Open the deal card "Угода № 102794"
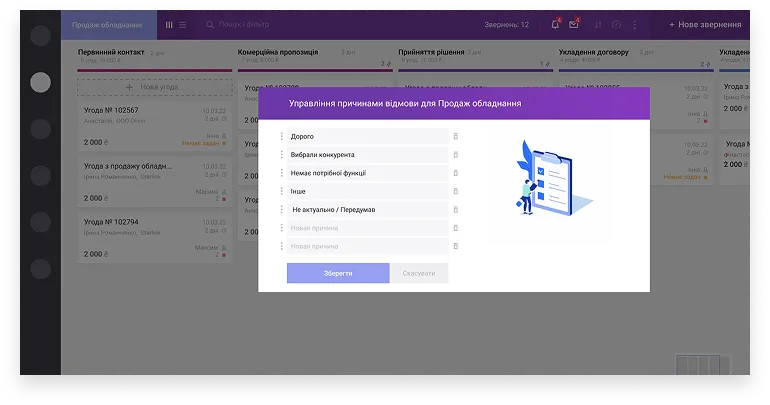770x405 pixels. pos(155,238)
